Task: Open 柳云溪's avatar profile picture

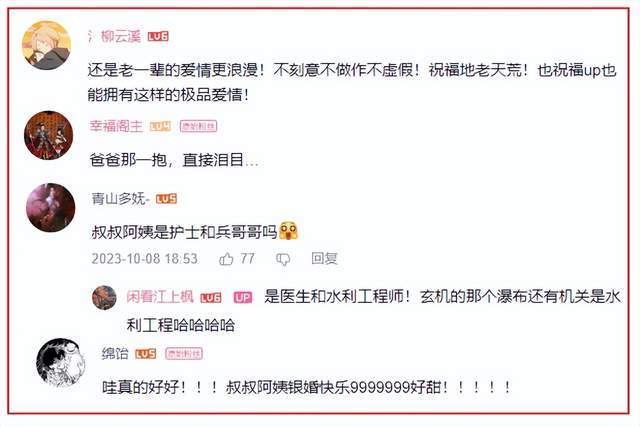Action: tap(47, 45)
